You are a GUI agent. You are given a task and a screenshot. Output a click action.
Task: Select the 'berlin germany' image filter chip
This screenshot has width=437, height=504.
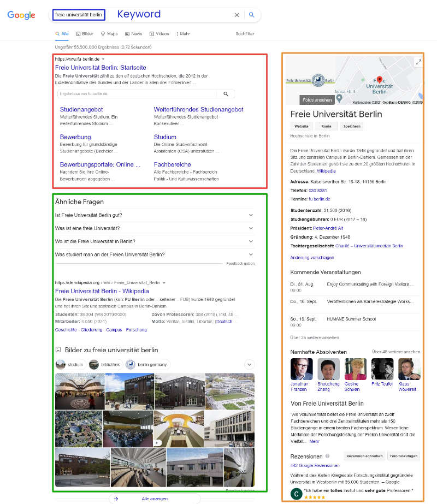click(x=147, y=365)
